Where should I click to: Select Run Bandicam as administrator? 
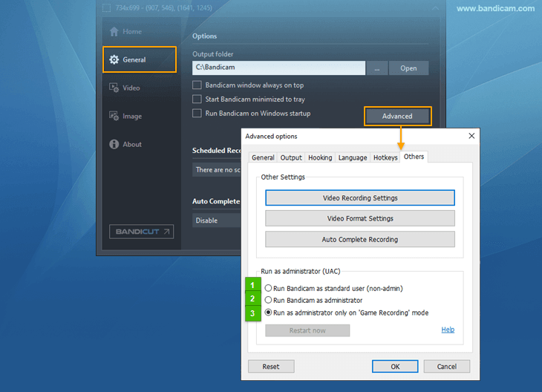[268, 300]
